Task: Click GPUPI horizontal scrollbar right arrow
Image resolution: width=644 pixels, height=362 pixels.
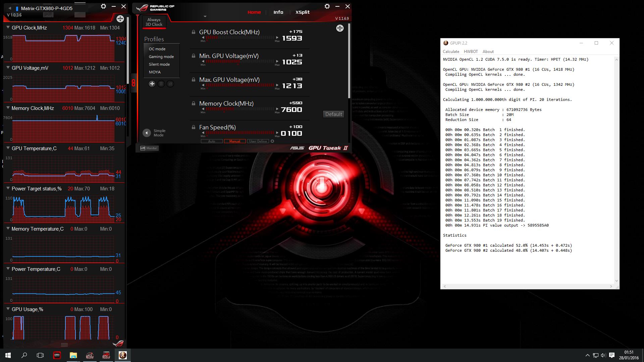Action: click(611, 286)
